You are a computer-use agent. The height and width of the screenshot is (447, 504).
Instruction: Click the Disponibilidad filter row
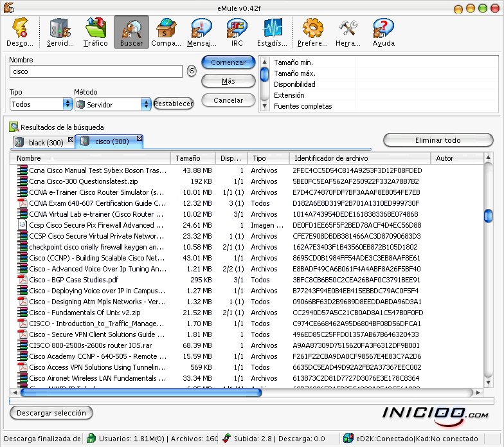tap(384, 84)
